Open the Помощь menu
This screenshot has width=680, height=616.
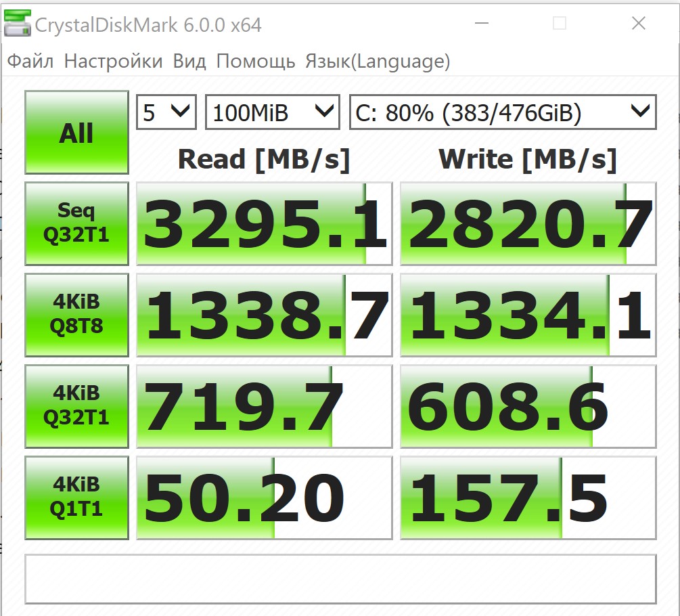point(256,61)
